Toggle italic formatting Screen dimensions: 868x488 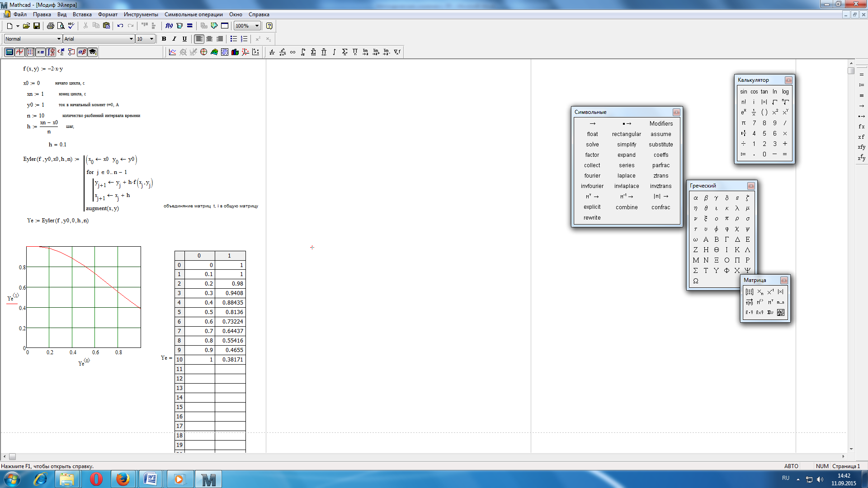[x=174, y=39]
